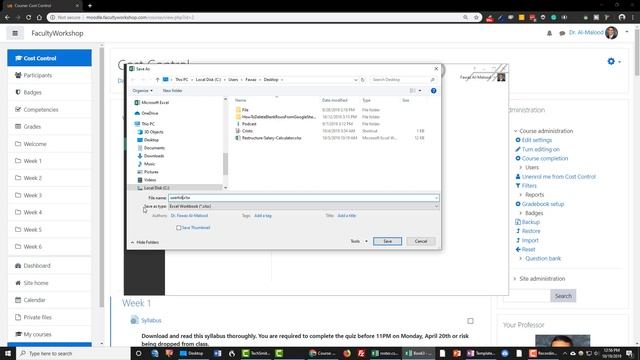Click the Edit settings link
Screen dimensions: 640x360
(536, 140)
